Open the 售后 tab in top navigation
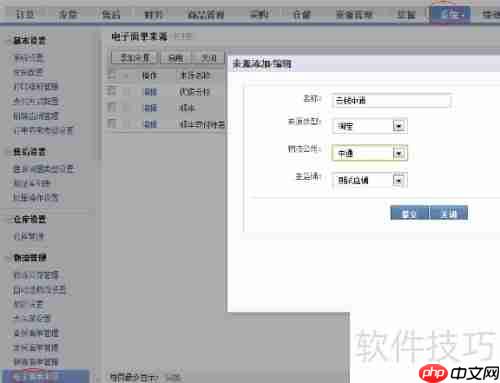This screenshot has width=500, height=383. pyautogui.click(x=111, y=14)
